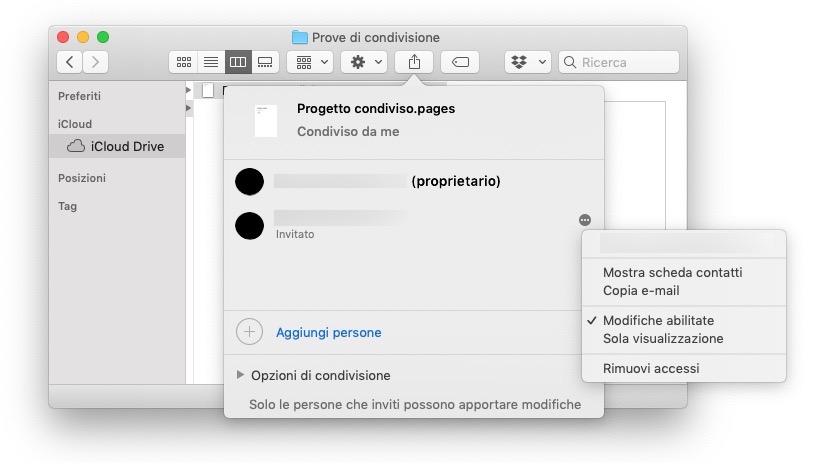Open the group-by arrangement dropdown
Image resolution: width=834 pixels, height=463 pixels.
click(310, 62)
